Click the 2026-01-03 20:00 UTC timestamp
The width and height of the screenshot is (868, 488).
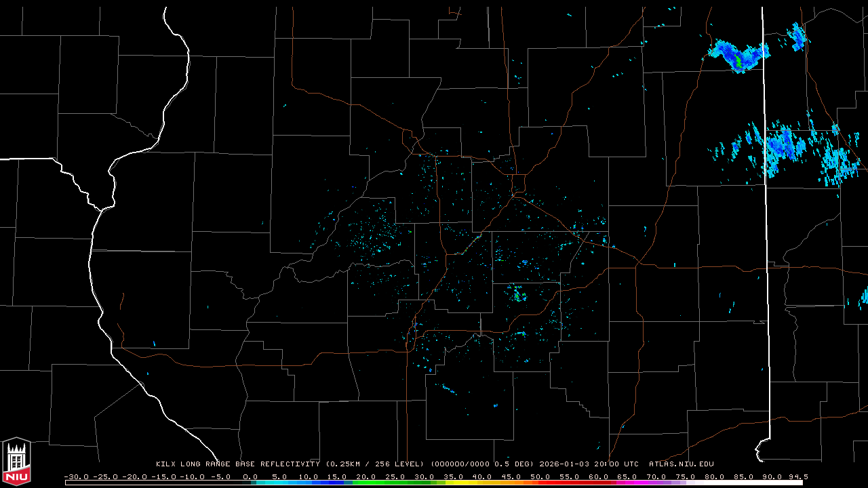589,464
